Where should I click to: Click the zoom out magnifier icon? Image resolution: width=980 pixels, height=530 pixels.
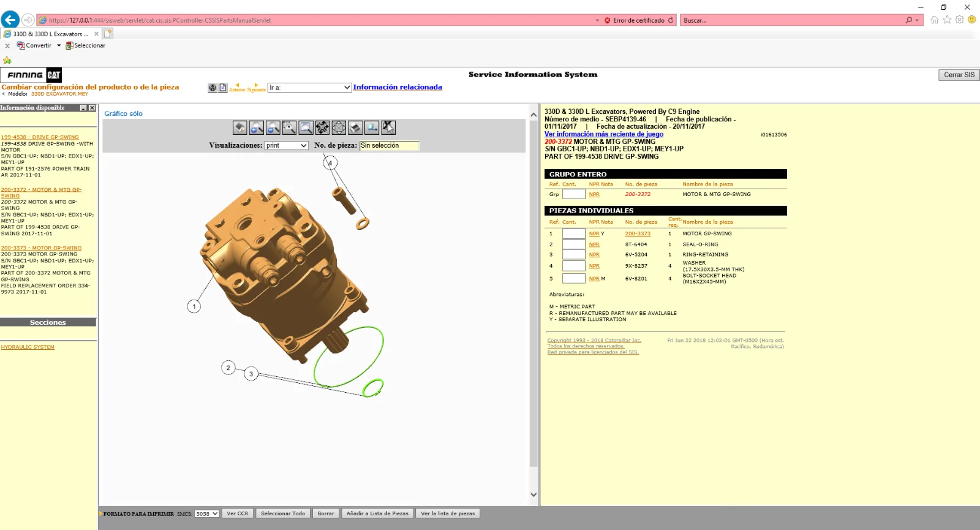tap(273, 127)
